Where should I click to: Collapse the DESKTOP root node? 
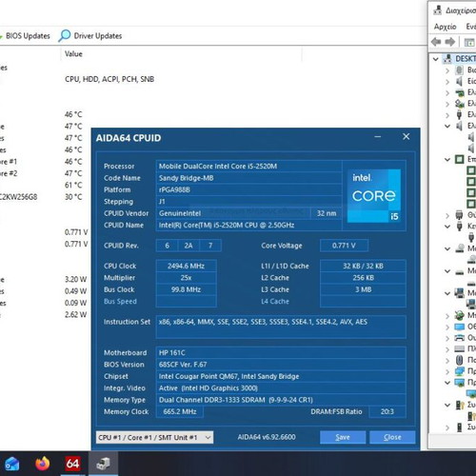(x=436, y=59)
